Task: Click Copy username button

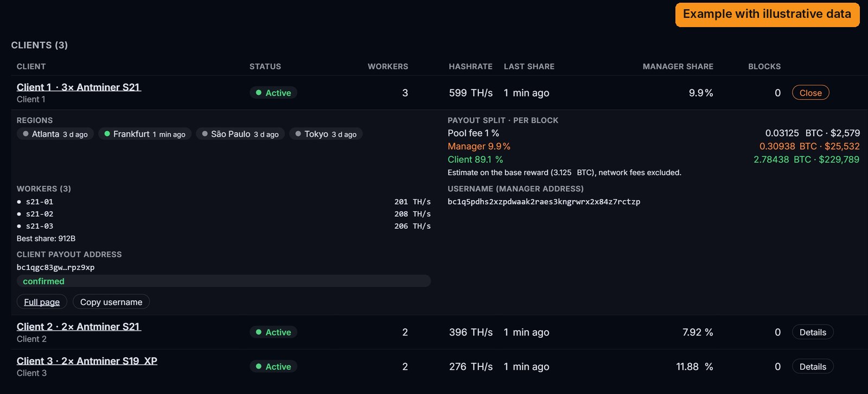Action: point(111,302)
